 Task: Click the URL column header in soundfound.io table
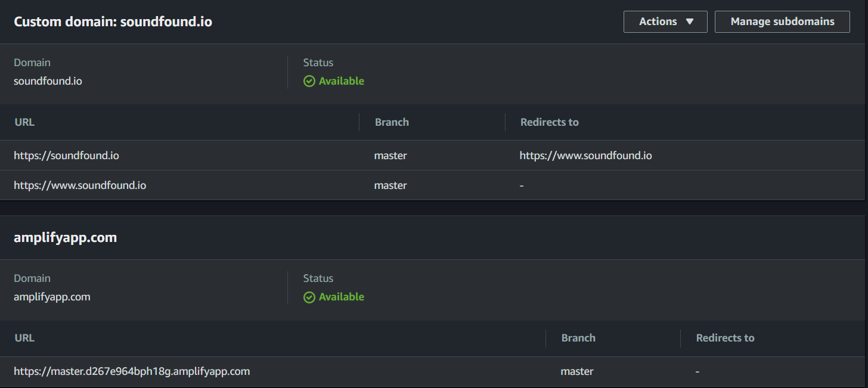[x=24, y=122]
